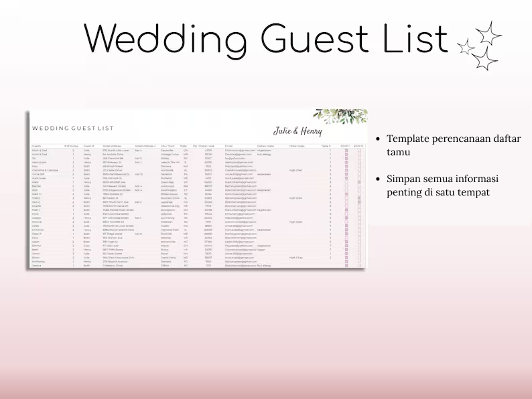Toggle RSVP Y checkbox for first Mom & Dad row

click(x=346, y=150)
